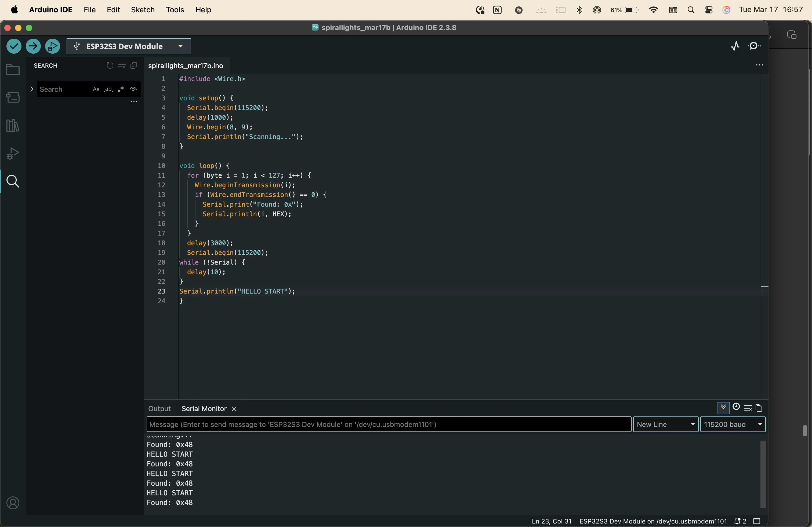Open the Apple menu
The width and height of the screenshot is (812, 527).
pyautogui.click(x=14, y=10)
